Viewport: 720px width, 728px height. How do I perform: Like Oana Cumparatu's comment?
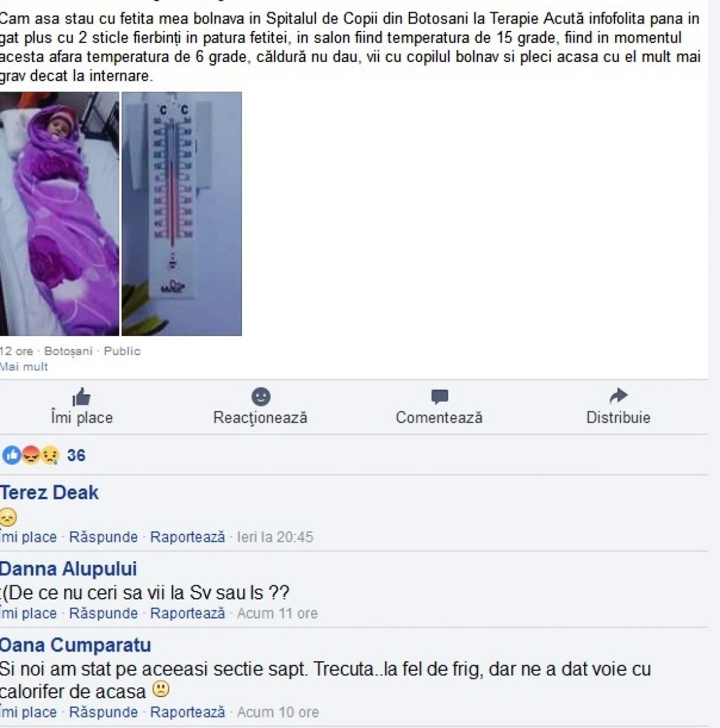[x=29, y=712]
